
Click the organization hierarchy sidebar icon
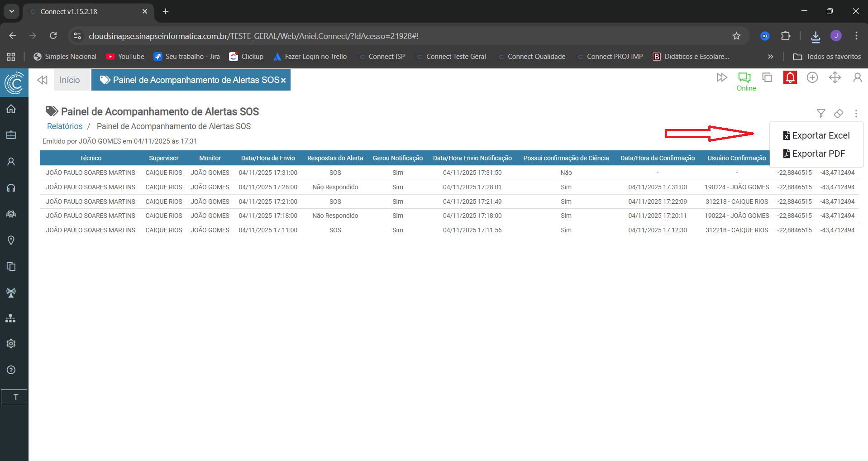point(11,318)
